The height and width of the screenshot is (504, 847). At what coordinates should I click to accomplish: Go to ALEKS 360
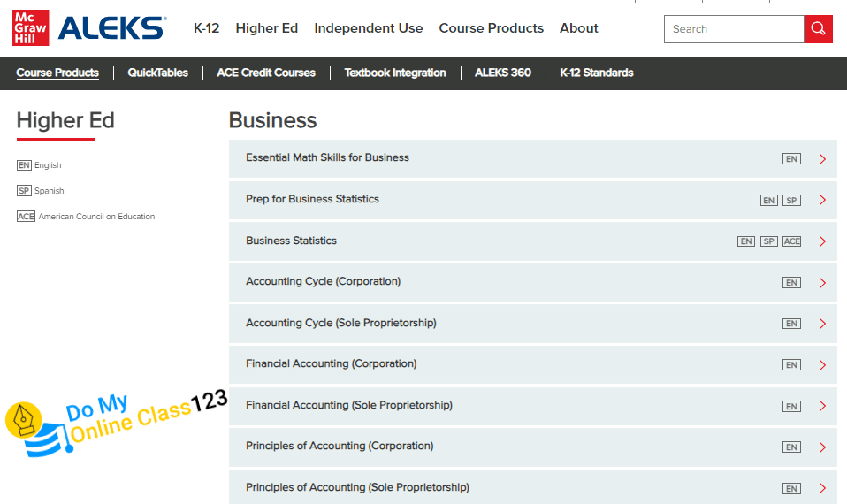click(503, 73)
